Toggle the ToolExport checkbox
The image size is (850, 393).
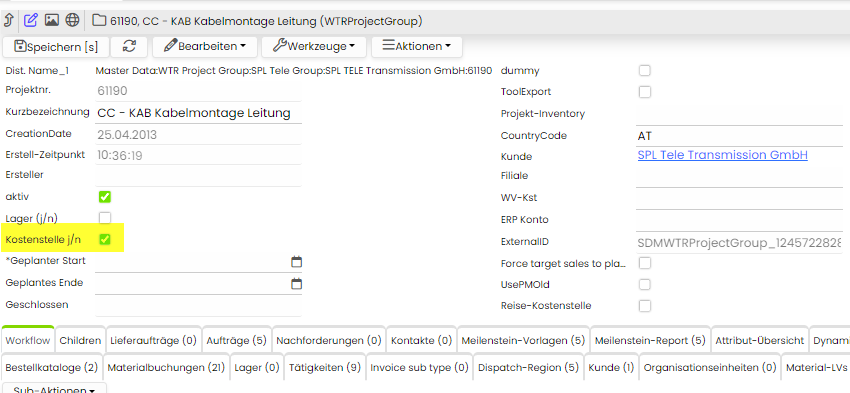(x=645, y=92)
